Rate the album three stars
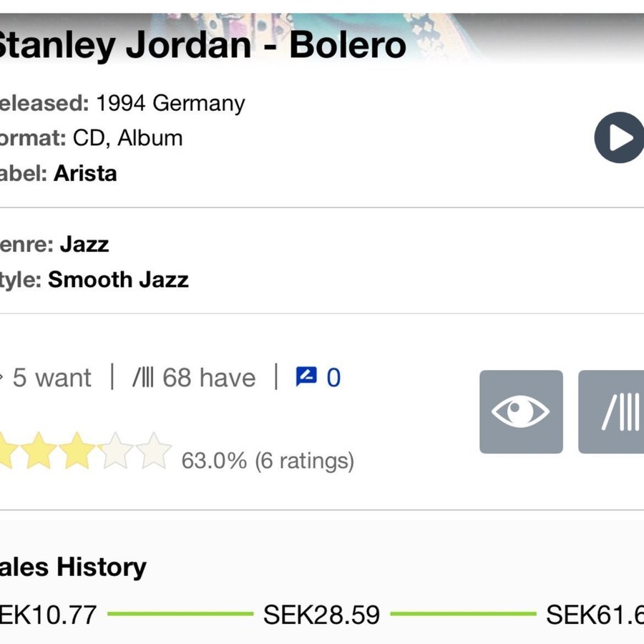Image resolution: width=644 pixels, height=644 pixels. [77, 452]
